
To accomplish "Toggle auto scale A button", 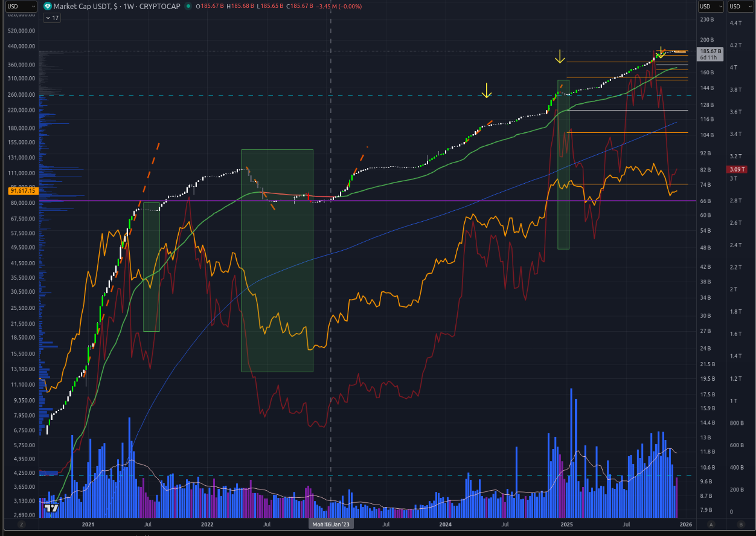I will pyautogui.click(x=711, y=525).
